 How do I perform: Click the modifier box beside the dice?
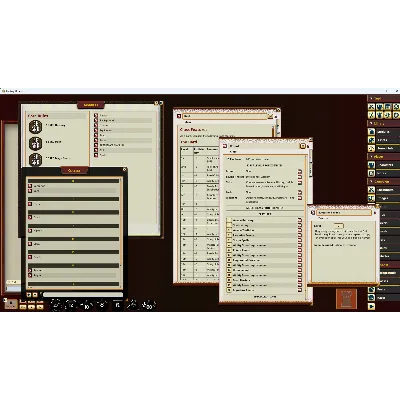coord(11,304)
